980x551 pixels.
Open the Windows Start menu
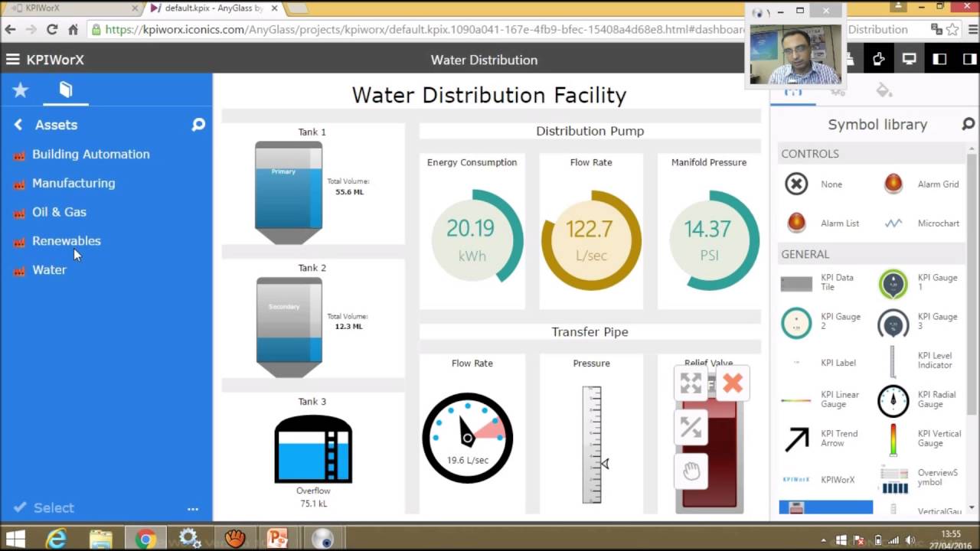tap(15, 539)
